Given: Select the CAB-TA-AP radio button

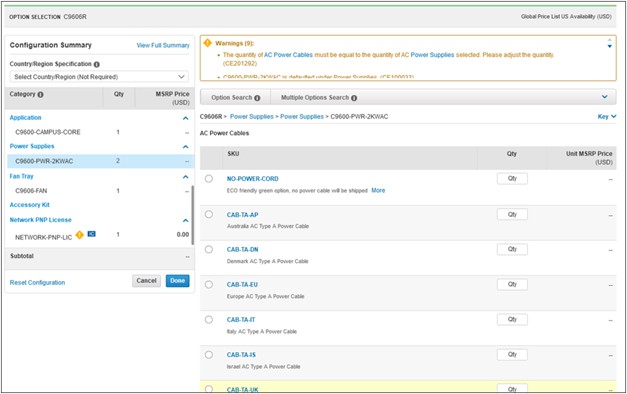Looking at the screenshot, I should point(209,214).
